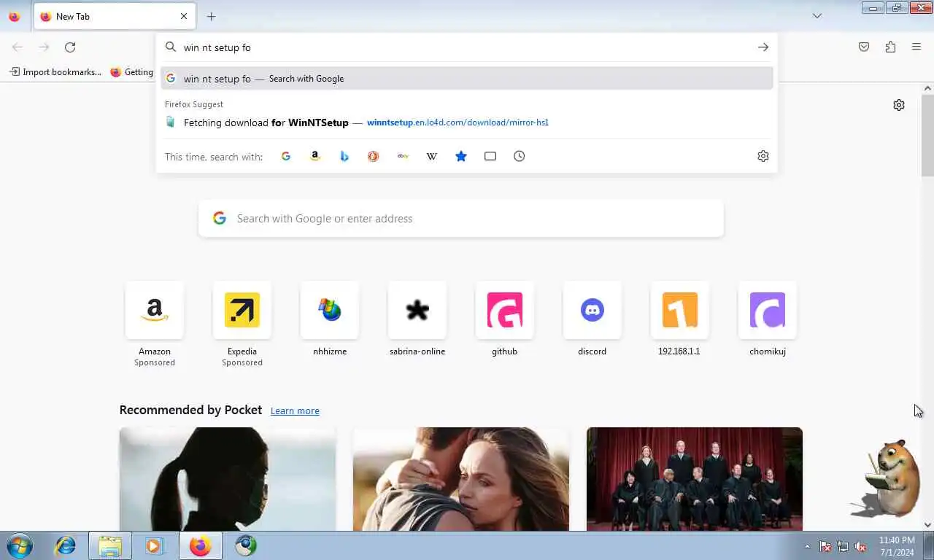Open Getting Started bookmark
The height and width of the screenshot is (560, 934).
coord(132,72)
